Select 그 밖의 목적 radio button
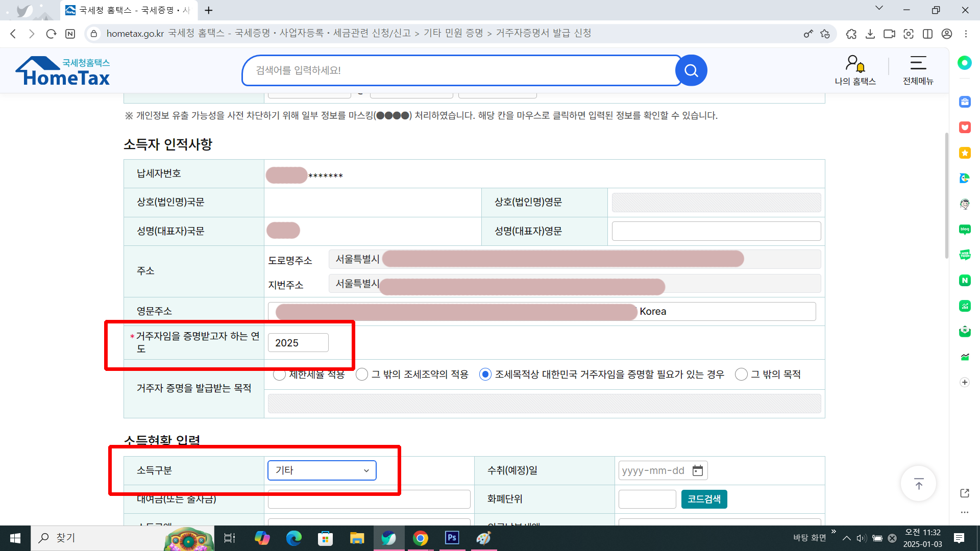The height and width of the screenshot is (551, 980). [x=741, y=374]
